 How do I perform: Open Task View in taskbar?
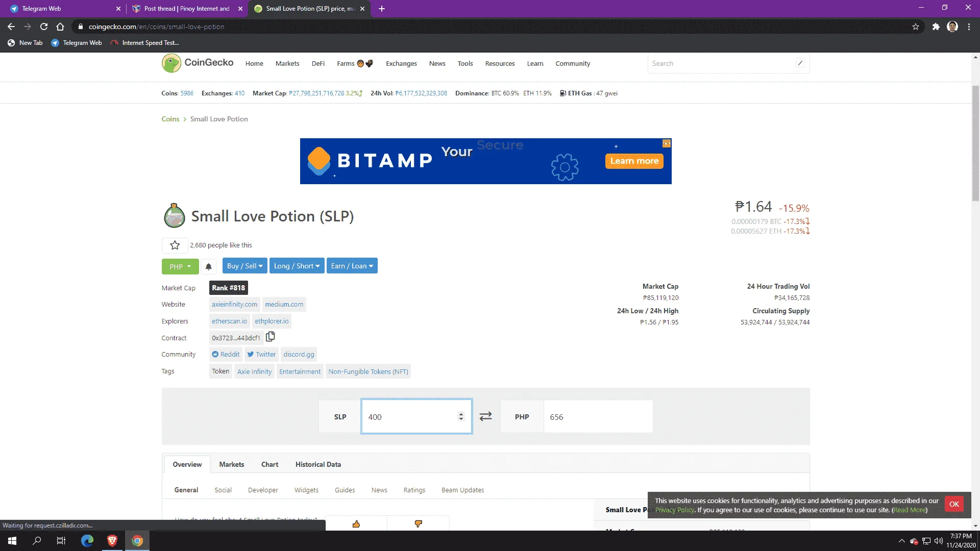click(x=61, y=541)
